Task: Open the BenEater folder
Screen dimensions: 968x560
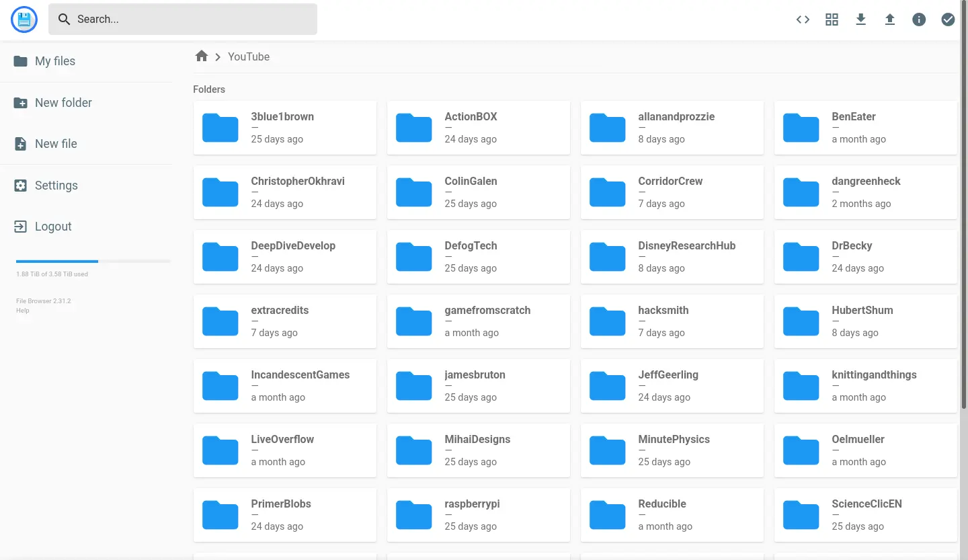Action: [866, 128]
